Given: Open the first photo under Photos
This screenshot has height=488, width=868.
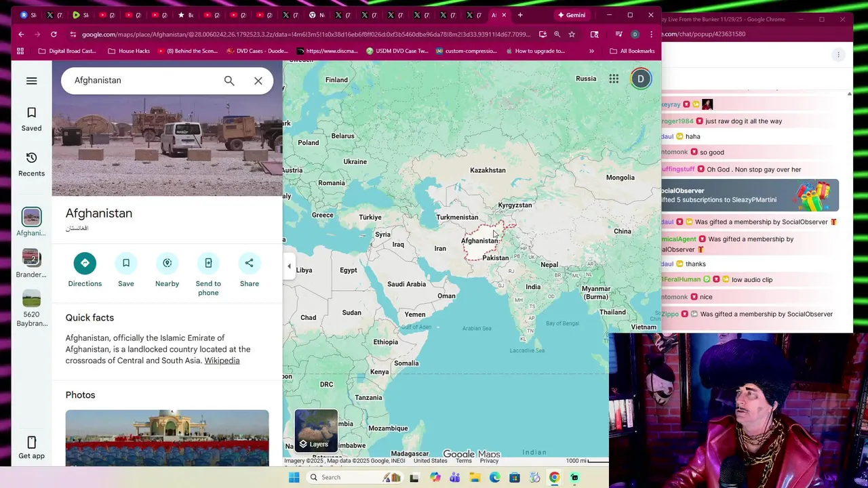Looking at the screenshot, I should (167, 438).
